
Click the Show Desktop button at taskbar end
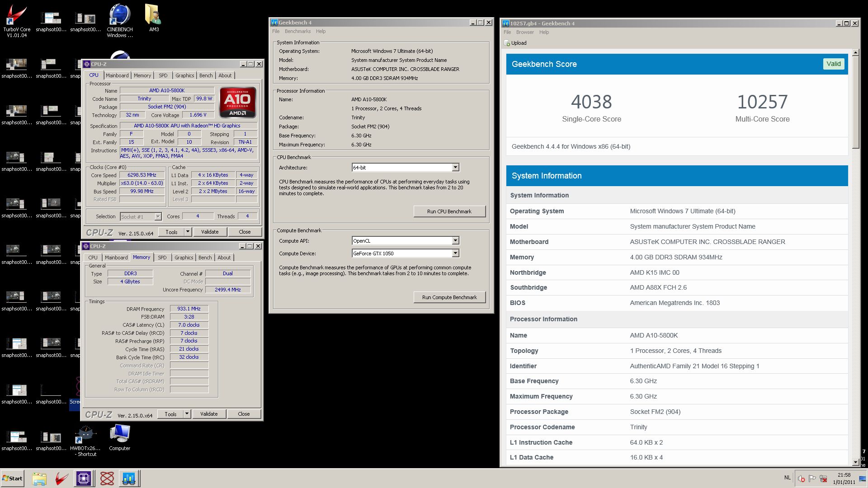point(863,479)
